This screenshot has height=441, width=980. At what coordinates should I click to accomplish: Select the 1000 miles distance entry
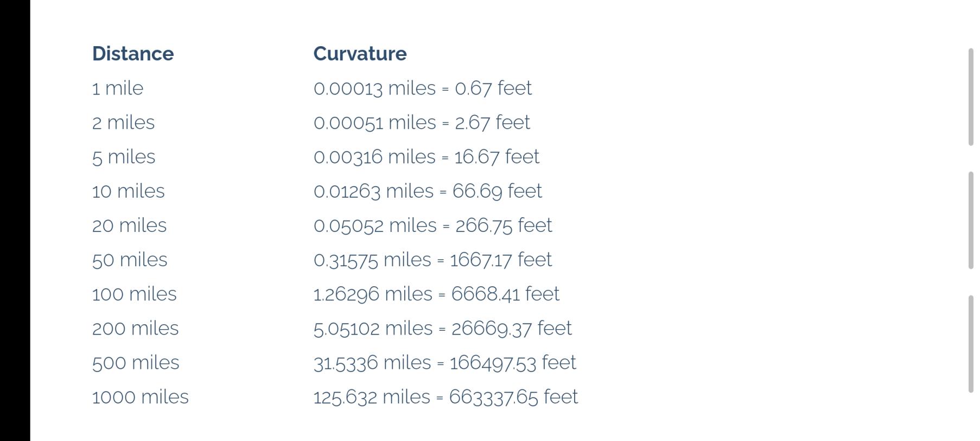click(x=140, y=397)
